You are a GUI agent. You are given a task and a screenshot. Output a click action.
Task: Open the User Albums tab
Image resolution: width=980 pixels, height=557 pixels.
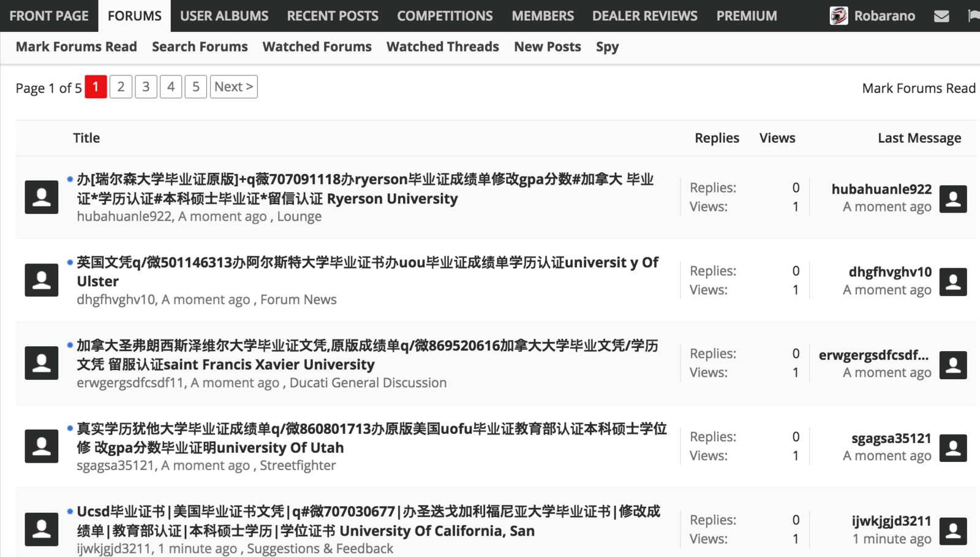coord(224,16)
